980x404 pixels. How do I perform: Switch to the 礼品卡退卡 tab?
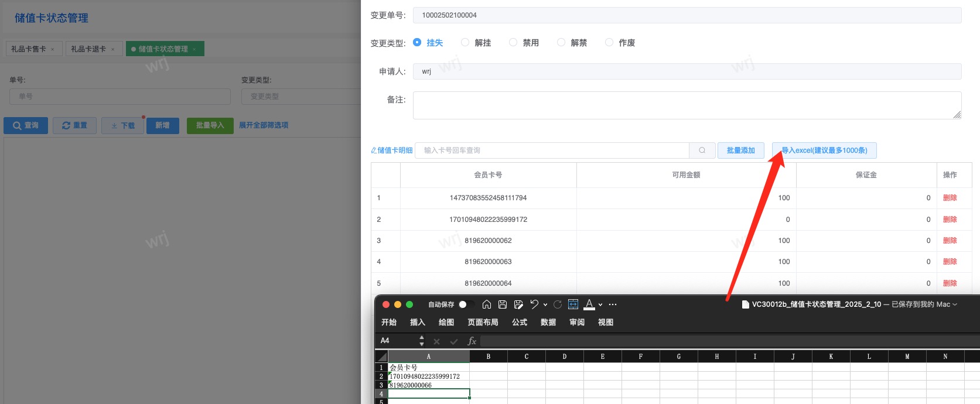point(88,49)
